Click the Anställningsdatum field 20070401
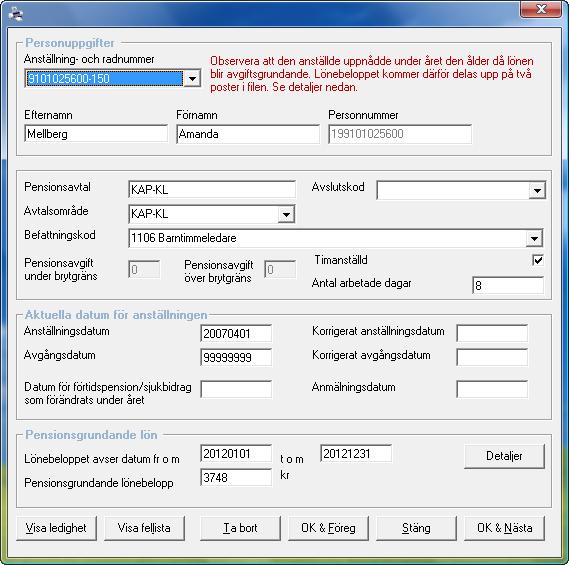 click(x=236, y=333)
